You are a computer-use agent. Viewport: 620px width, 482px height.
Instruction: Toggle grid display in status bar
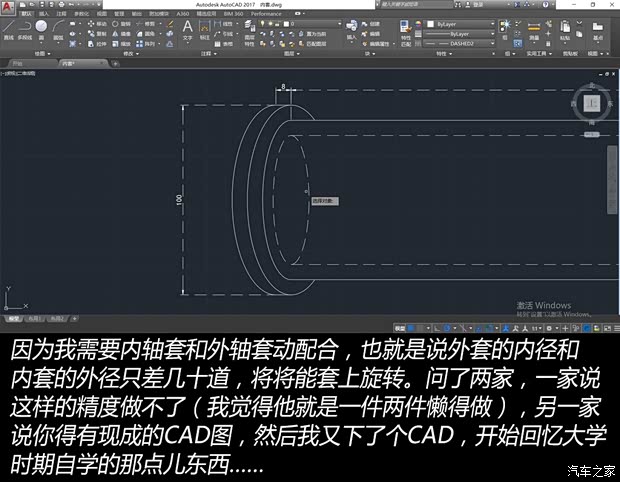(x=411, y=328)
